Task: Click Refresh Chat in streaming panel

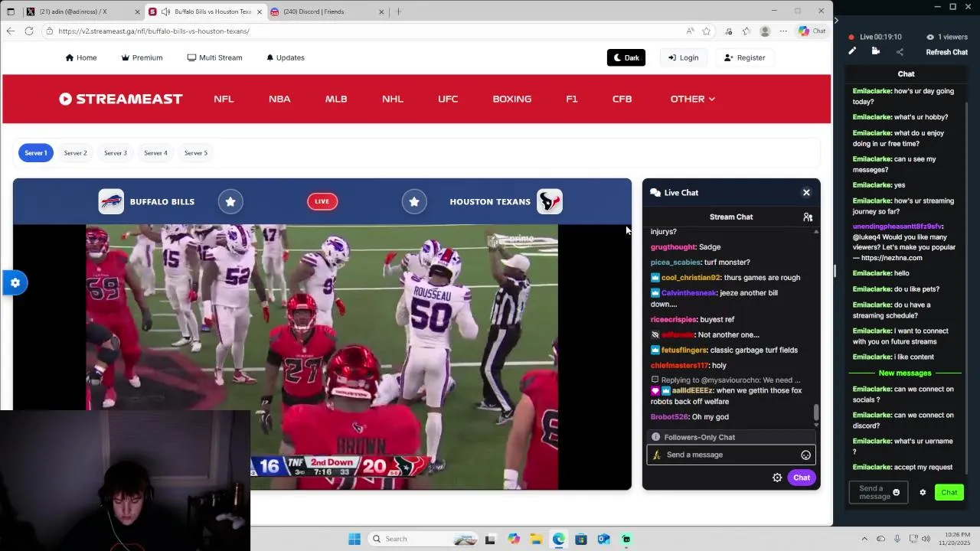Action: click(947, 52)
